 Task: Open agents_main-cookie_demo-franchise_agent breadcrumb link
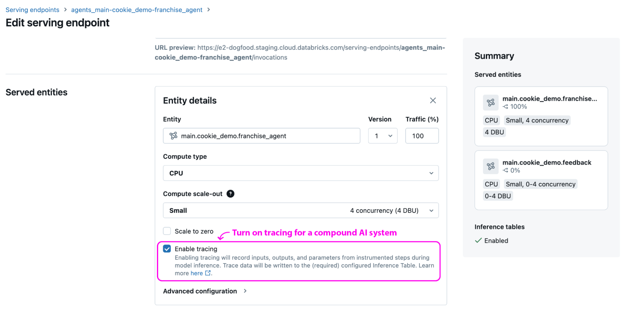click(137, 10)
